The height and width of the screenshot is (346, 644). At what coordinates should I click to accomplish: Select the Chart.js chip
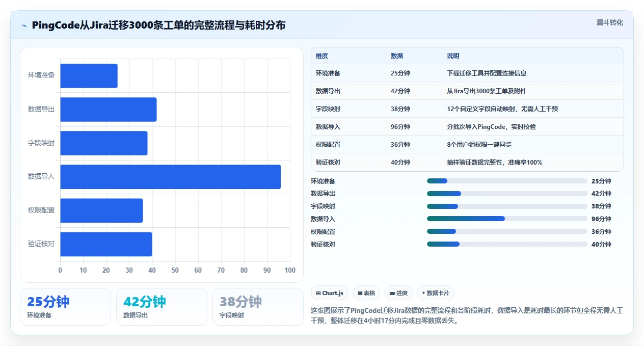click(330, 293)
